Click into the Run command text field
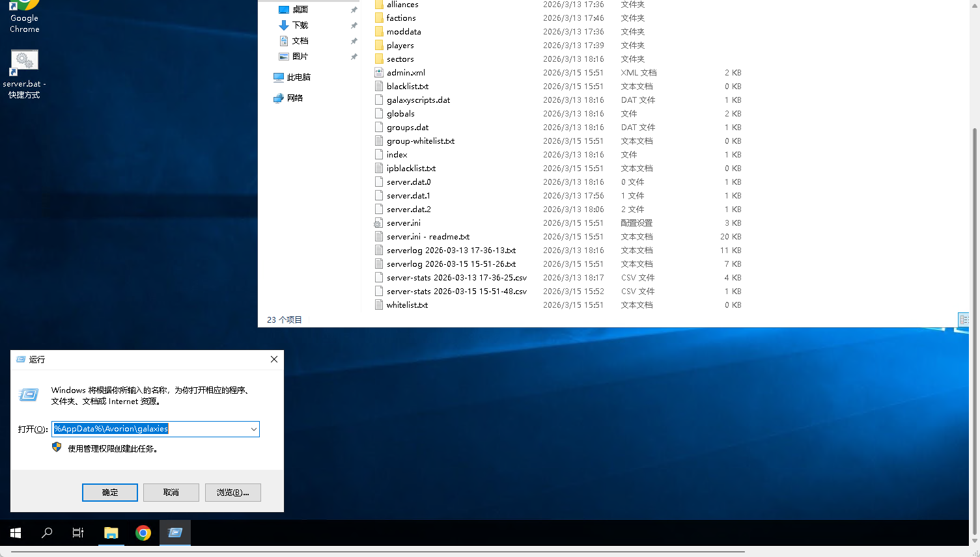 coord(148,429)
